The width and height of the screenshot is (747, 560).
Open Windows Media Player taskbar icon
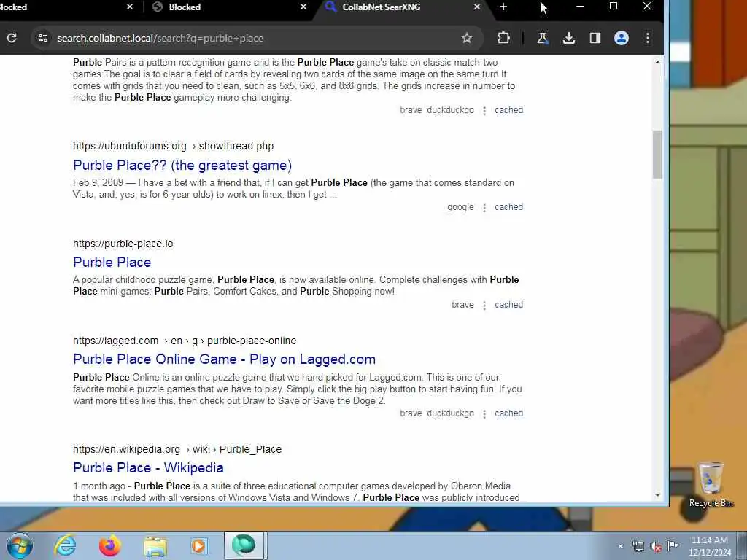(x=198, y=545)
